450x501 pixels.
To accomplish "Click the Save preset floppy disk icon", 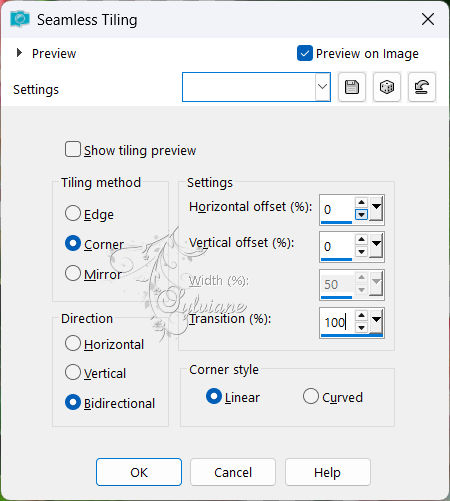I will 352,87.
